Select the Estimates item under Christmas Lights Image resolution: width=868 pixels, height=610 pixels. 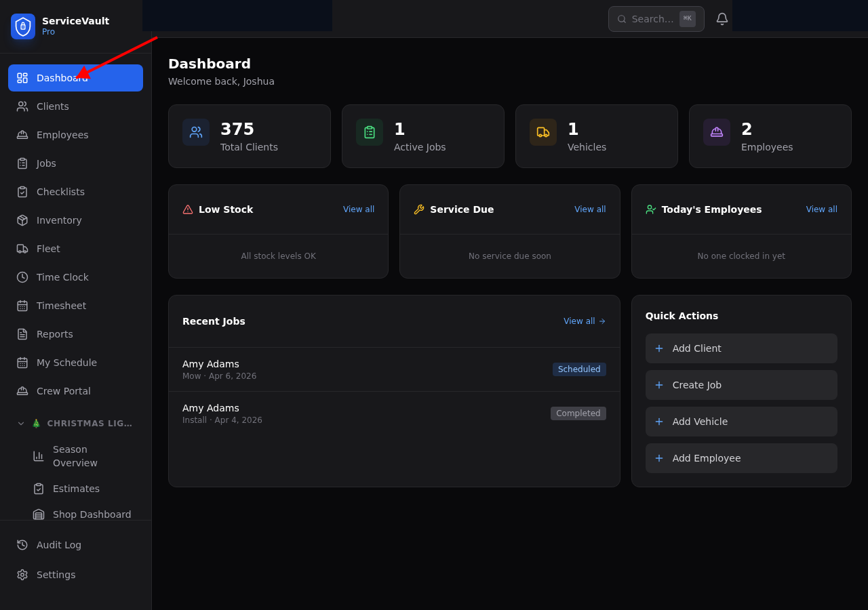(x=76, y=489)
